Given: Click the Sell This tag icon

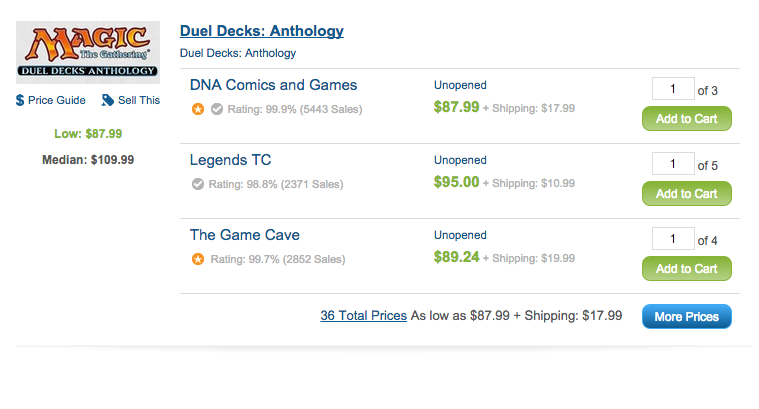Looking at the screenshot, I should pyautogui.click(x=107, y=100).
